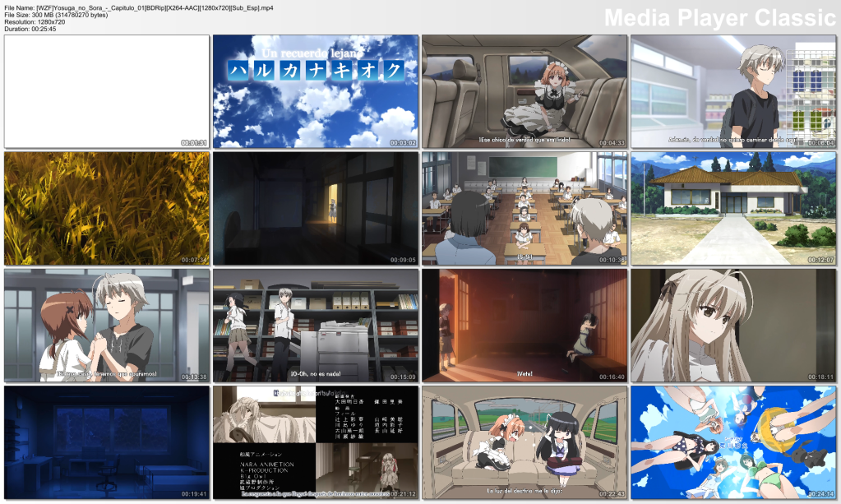Open the red sunset room thumbnail 00:16:40
This screenshot has width=841, height=504.
click(x=524, y=326)
